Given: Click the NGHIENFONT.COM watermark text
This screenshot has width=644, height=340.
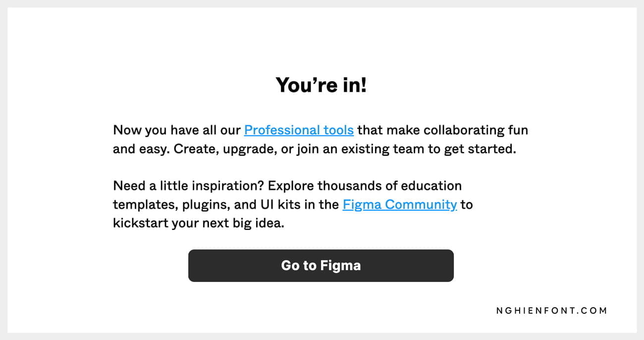Looking at the screenshot, I should pyautogui.click(x=551, y=311).
